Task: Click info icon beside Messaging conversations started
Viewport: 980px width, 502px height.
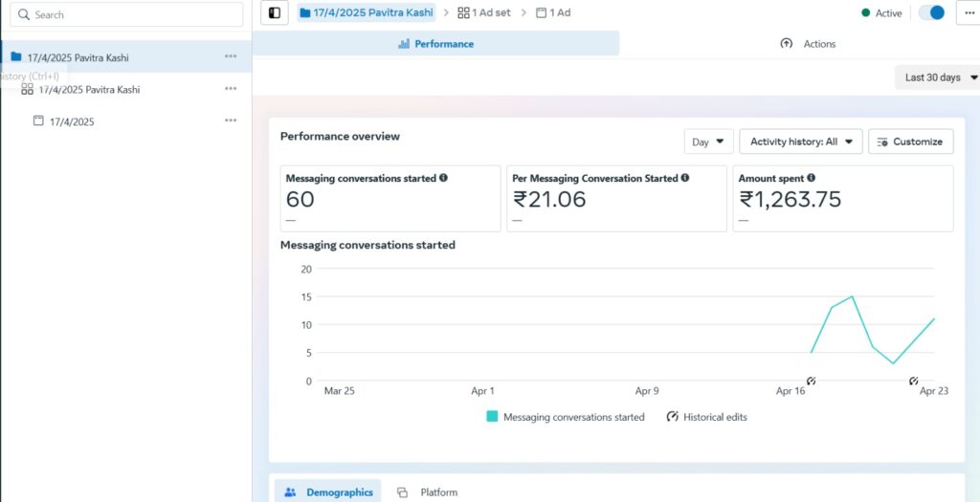Action: click(x=443, y=178)
